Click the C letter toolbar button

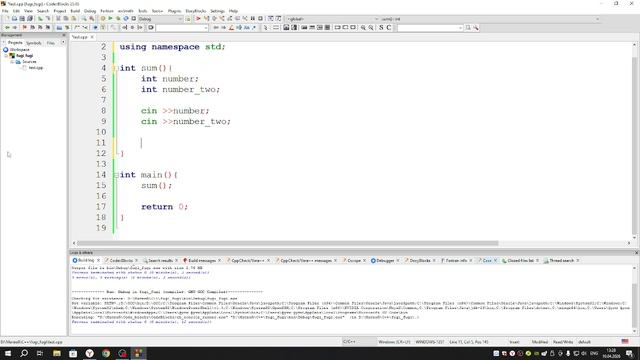[389, 28]
